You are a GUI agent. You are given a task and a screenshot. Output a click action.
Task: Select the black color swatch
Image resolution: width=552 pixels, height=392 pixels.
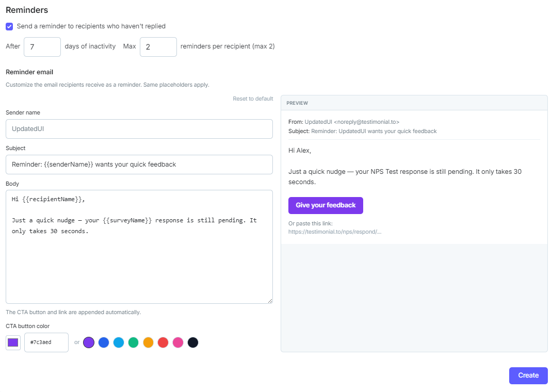point(193,342)
